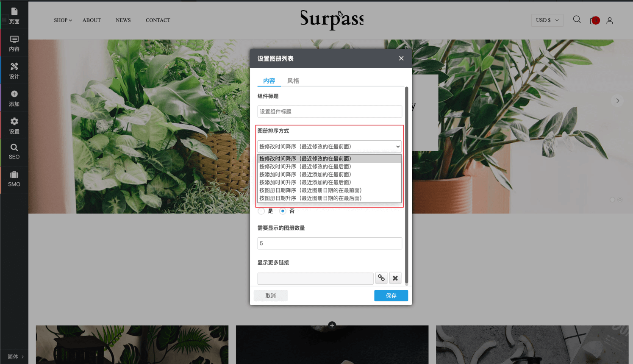Viewport: 633px width, 364px height.
Task: Expand the SHOP navigation menu
Action: (x=63, y=20)
